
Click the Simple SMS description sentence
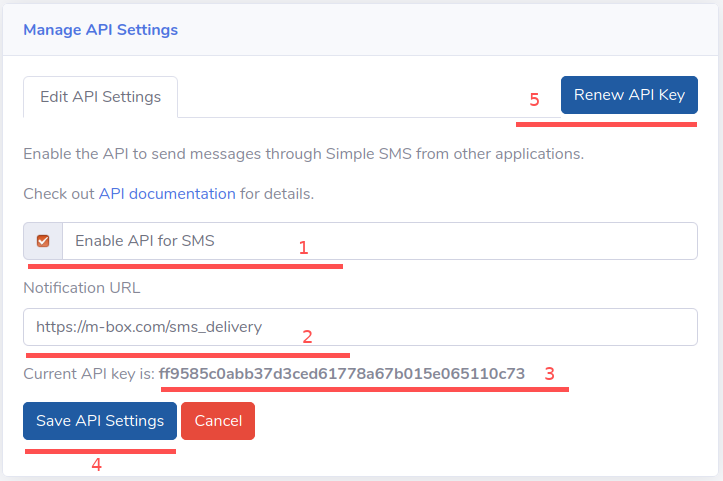click(303, 154)
